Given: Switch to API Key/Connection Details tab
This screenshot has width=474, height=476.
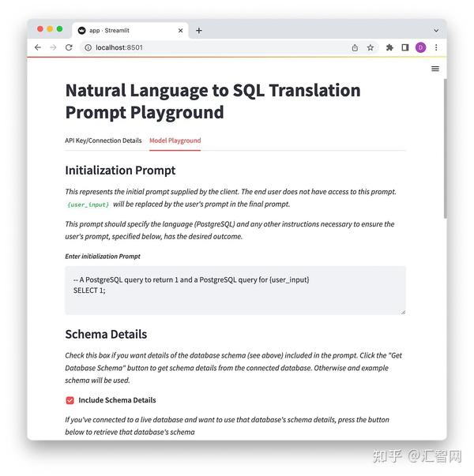Looking at the screenshot, I should tap(103, 141).
